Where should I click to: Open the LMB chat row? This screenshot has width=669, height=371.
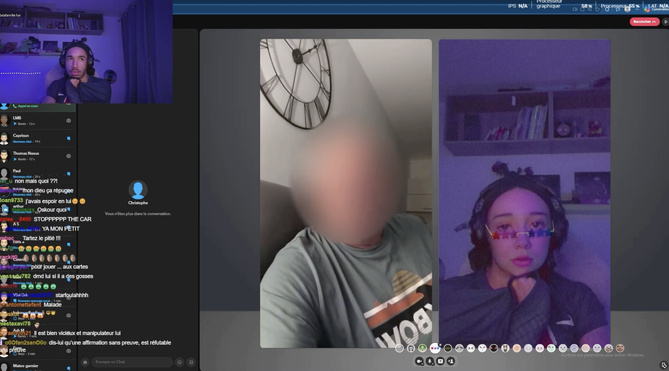(x=38, y=121)
